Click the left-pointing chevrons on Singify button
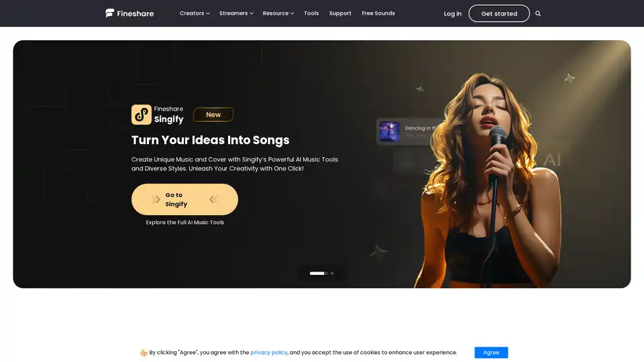Screen dimensions: 644x362 [213, 200]
